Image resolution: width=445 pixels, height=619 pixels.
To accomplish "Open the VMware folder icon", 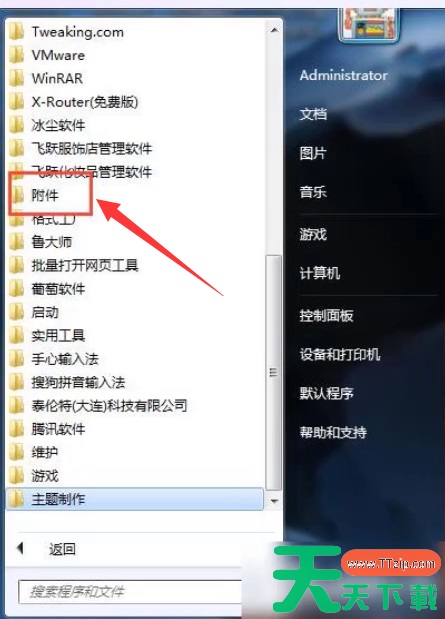I will pos(17,55).
